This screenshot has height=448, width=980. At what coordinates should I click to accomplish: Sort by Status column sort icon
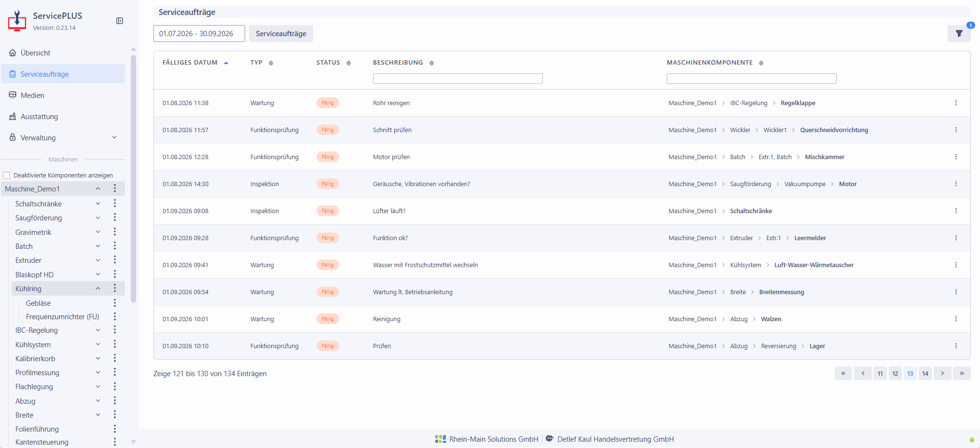[348, 63]
